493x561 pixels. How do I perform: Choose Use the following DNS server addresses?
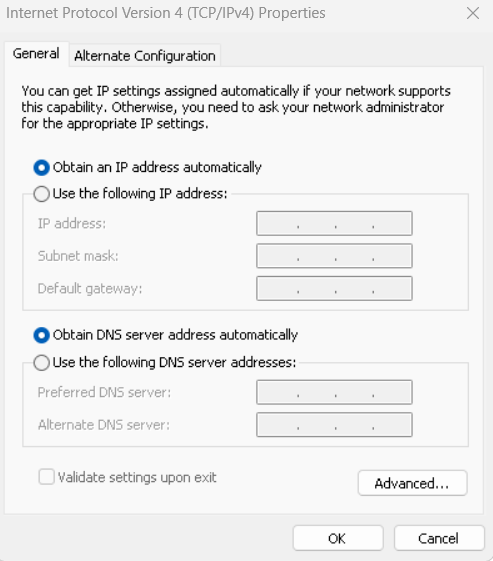42,362
